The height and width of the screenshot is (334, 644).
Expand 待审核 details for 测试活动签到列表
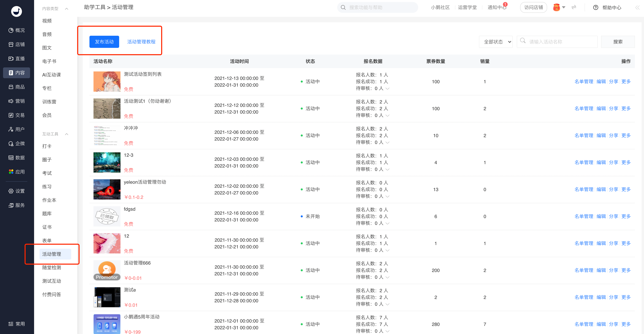pyautogui.click(x=387, y=89)
